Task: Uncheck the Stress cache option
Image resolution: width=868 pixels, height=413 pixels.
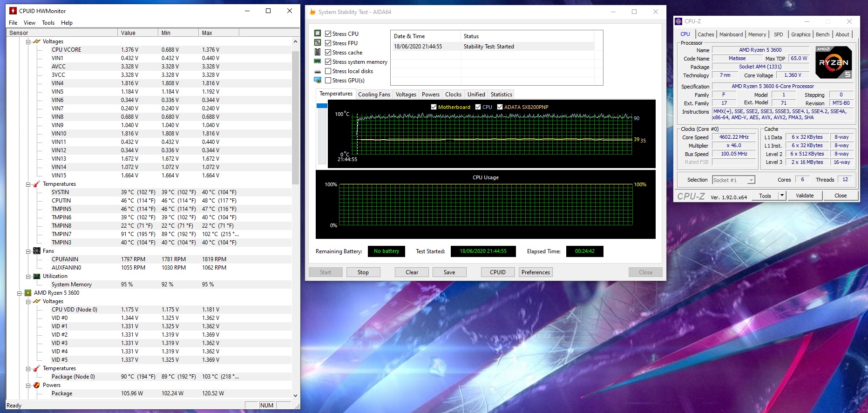Action: (328, 53)
